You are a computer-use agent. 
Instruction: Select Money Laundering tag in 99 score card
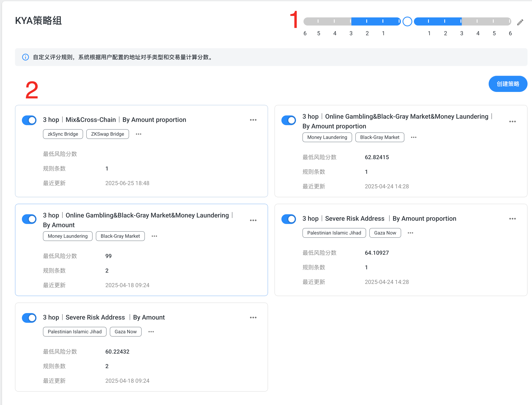(x=67, y=236)
